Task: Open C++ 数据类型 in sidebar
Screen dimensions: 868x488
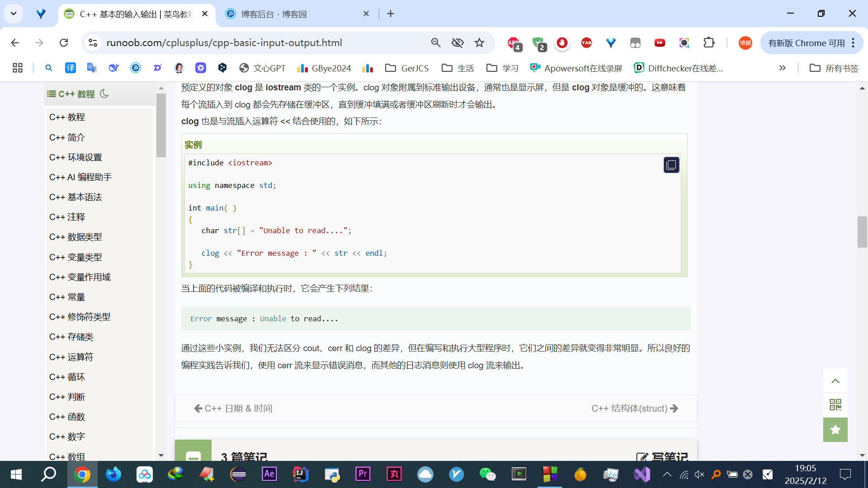Action: point(75,237)
